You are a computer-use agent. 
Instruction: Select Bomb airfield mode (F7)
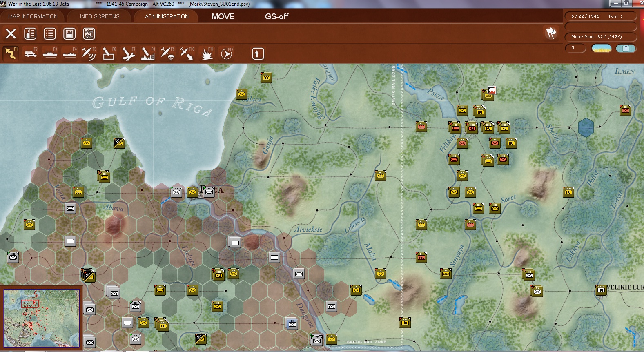pos(128,53)
